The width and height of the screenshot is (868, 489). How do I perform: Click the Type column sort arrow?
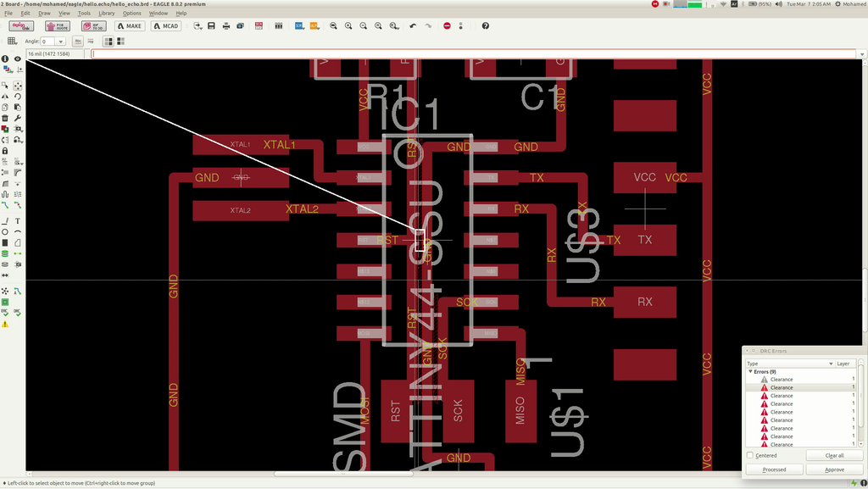coord(831,364)
